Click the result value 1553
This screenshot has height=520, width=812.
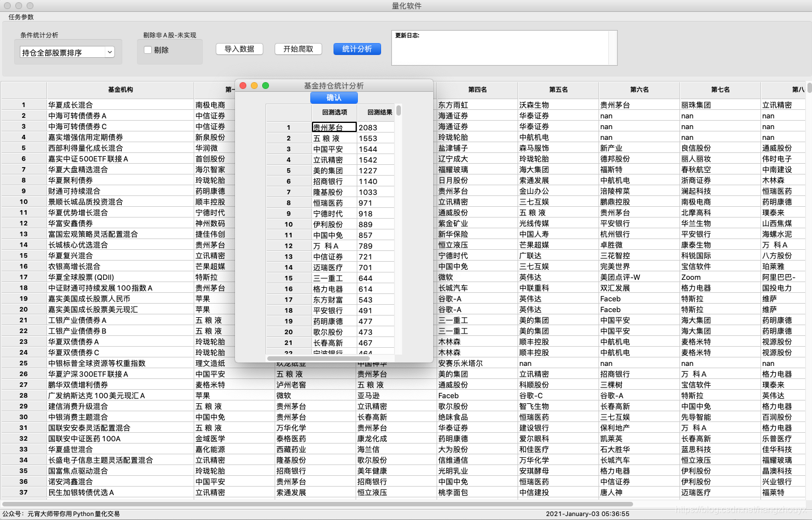coord(376,138)
